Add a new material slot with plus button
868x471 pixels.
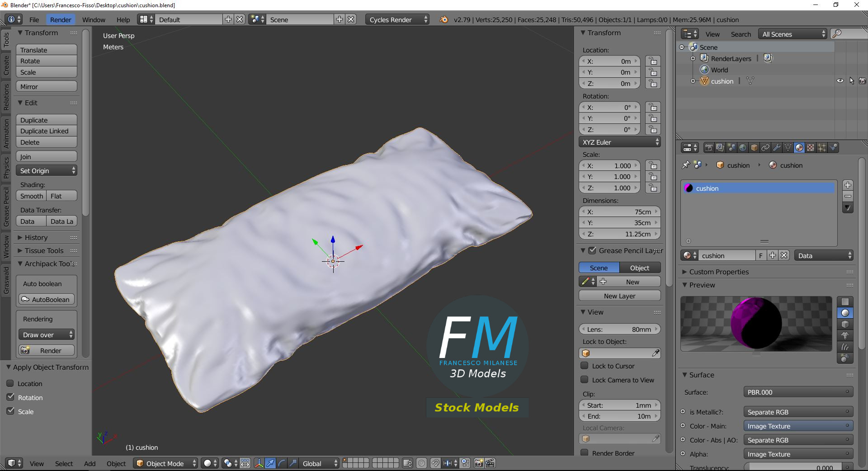pyautogui.click(x=848, y=185)
